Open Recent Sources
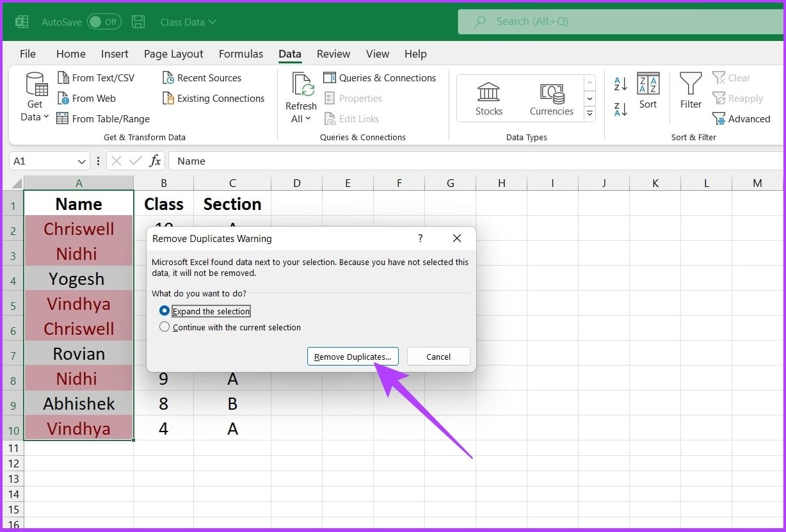Screen dimensions: 786x532 [202, 78]
